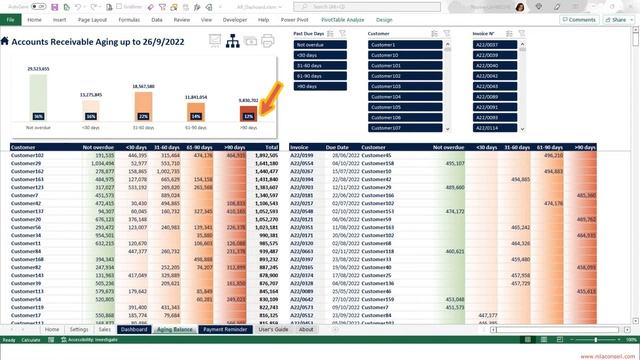Click the pen icon in title bar
The width and height of the screenshot is (640, 360).
557,7
